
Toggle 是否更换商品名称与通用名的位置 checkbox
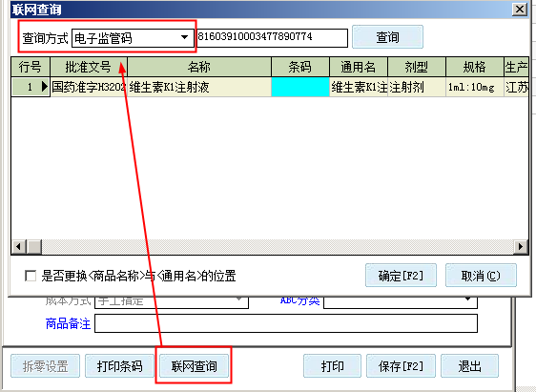31,276
